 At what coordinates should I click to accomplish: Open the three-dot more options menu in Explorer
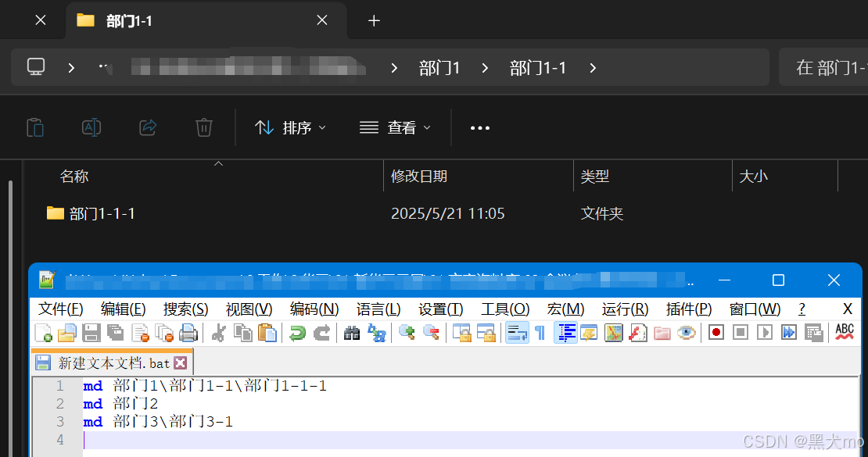[480, 128]
